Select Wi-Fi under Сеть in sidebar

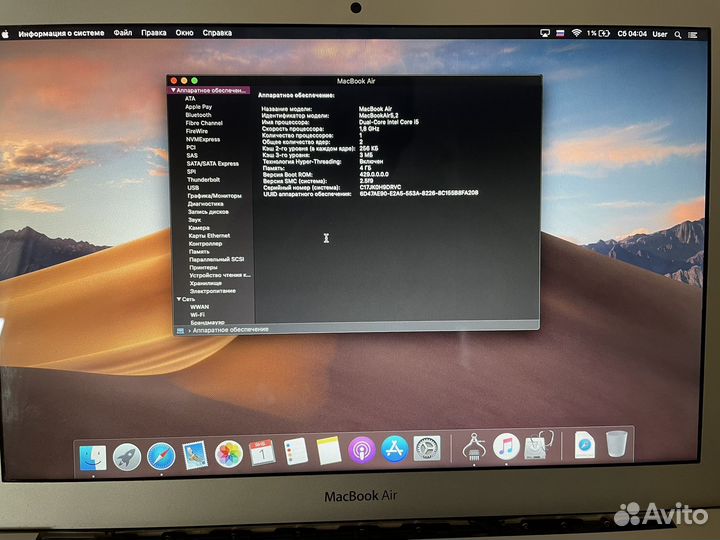[x=197, y=315]
